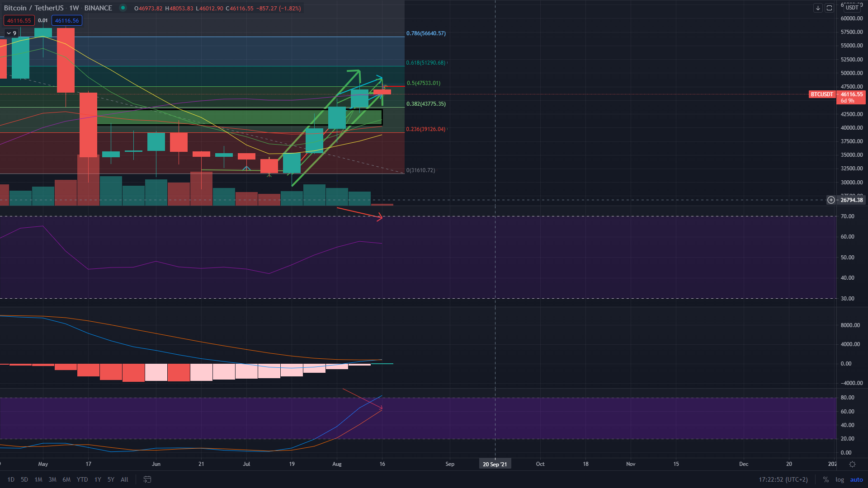Click the plus icon beside 26794.38 price
The width and height of the screenshot is (868, 488).
pos(831,200)
